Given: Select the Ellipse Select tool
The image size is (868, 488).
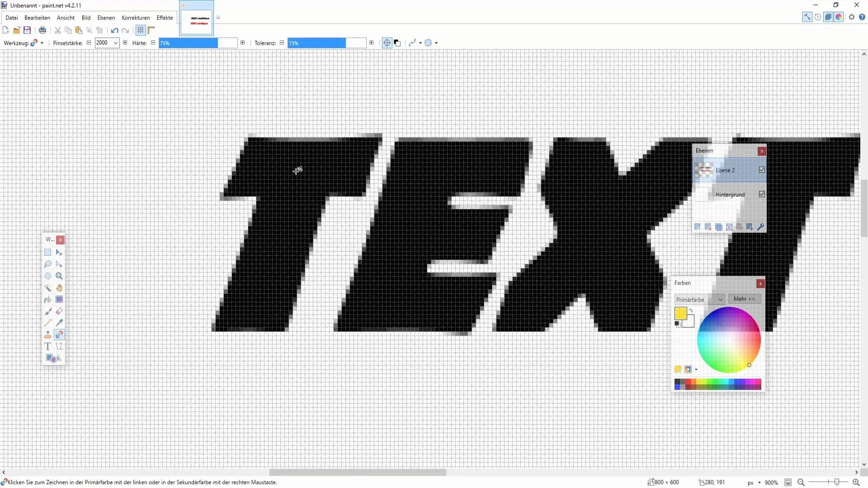Looking at the screenshot, I should (47, 276).
